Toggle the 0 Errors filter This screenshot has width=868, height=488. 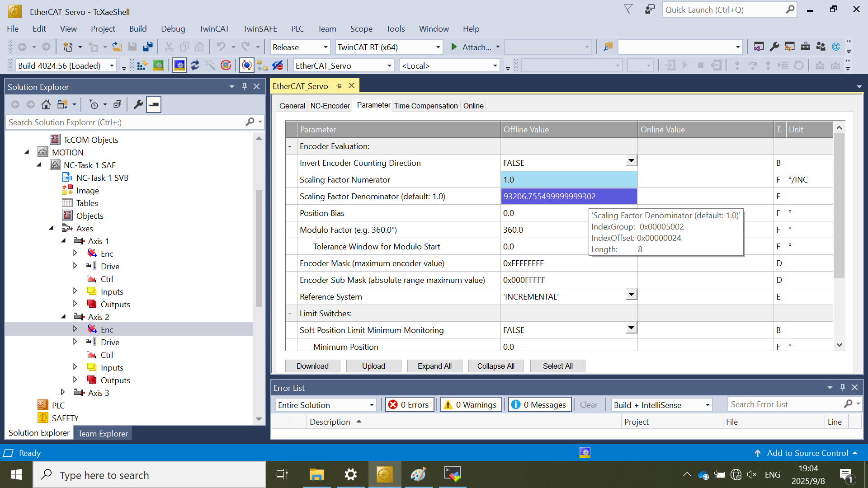click(x=409, y=405)
